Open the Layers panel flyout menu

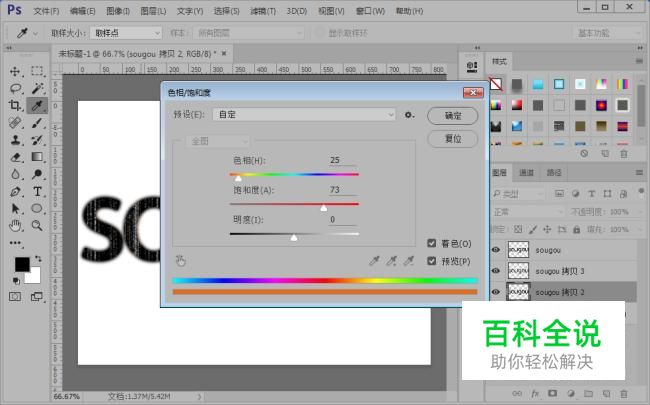(x=639, y=172)
